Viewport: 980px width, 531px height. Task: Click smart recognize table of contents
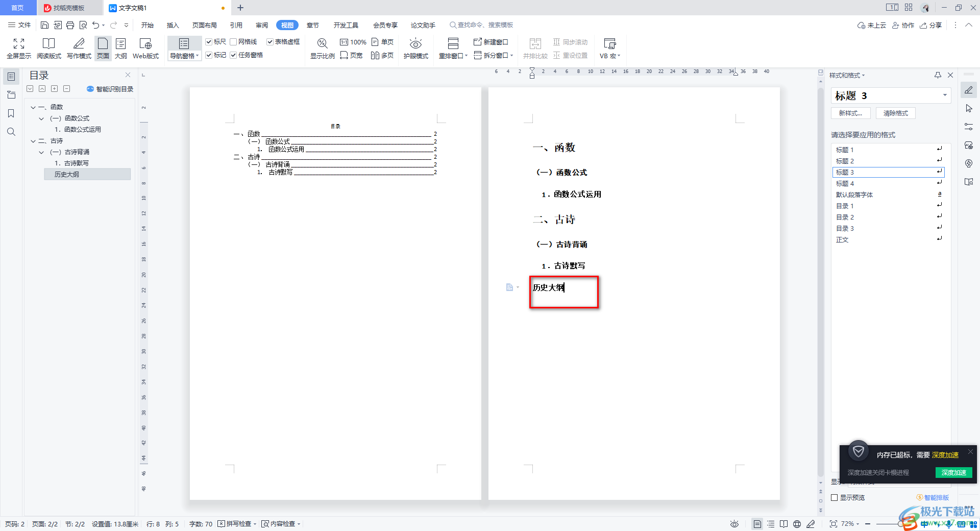(110, 89)
